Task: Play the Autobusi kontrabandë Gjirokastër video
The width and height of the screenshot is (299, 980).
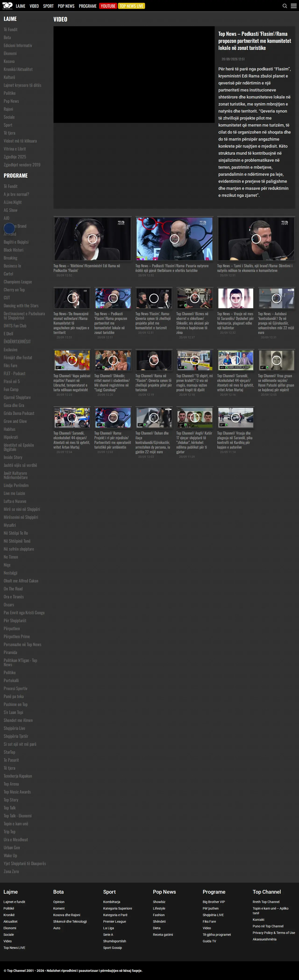Action: tap(277, 298)
